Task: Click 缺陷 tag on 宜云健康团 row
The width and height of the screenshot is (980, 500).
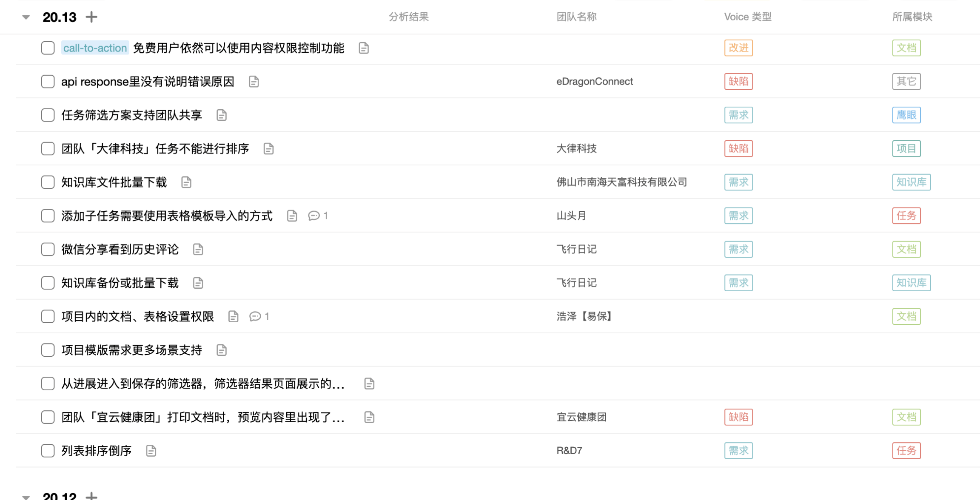Action: click(x=739, y=418)
